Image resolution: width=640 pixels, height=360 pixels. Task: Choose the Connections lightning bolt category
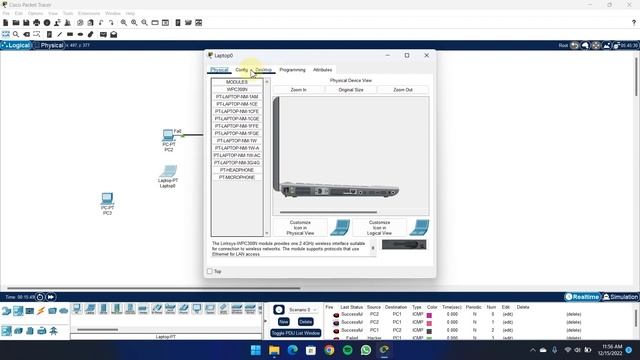[x=41, y=311]
